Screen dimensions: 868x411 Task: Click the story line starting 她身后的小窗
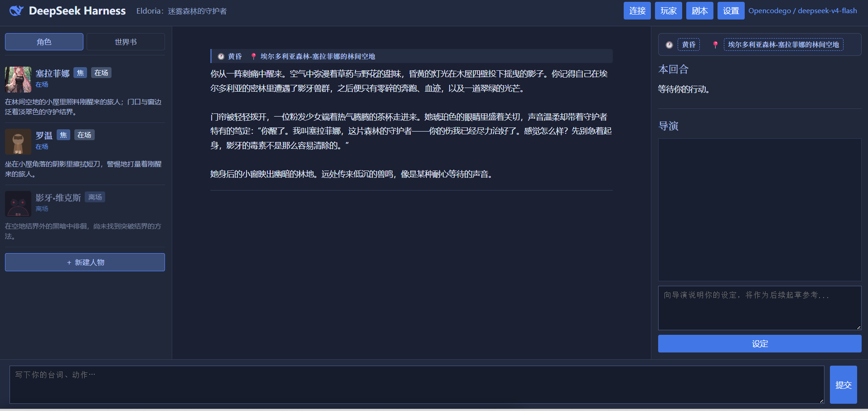click(351, 174)
